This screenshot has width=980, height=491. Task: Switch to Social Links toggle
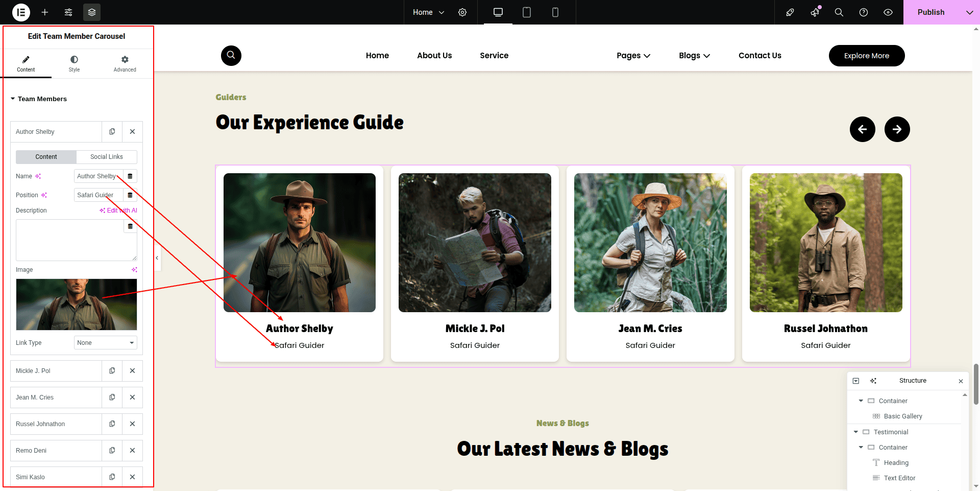[x=106, y=157]
